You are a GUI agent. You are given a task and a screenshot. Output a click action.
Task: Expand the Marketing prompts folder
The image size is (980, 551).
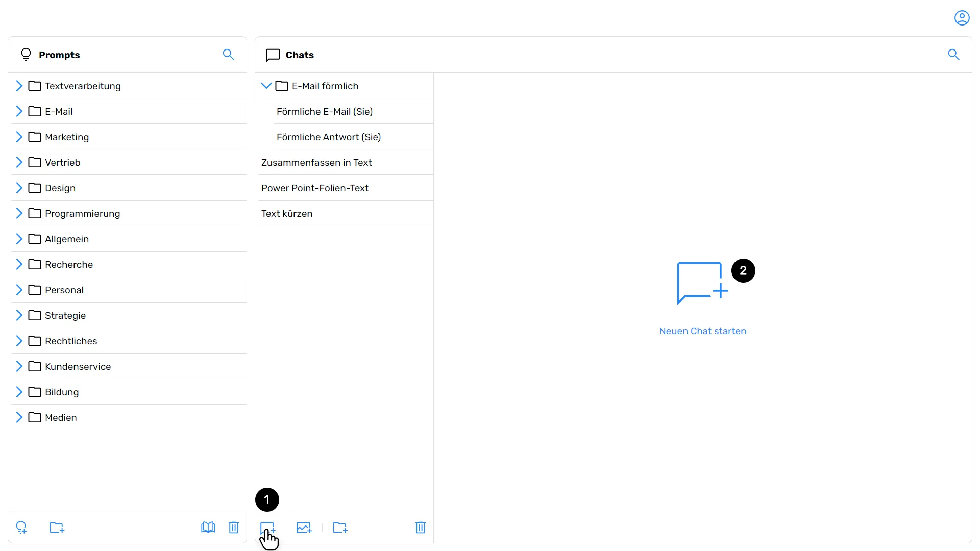click(19, 137)
